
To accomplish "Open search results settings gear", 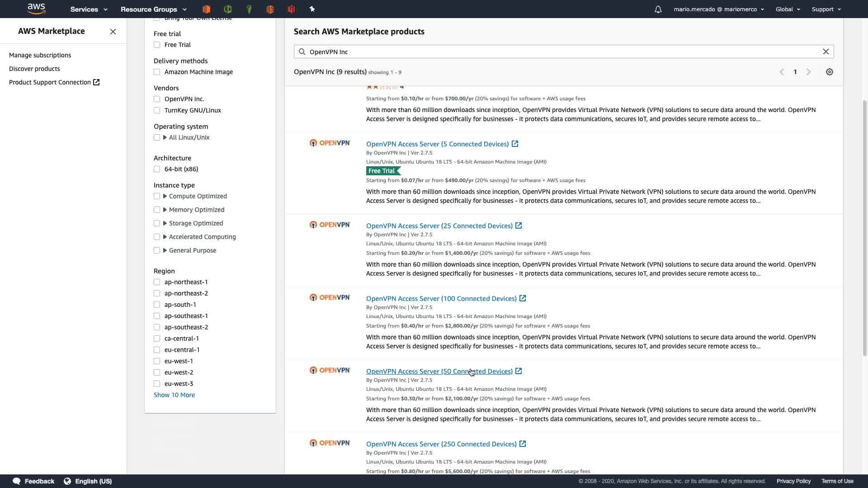I will tap(830, 72).
